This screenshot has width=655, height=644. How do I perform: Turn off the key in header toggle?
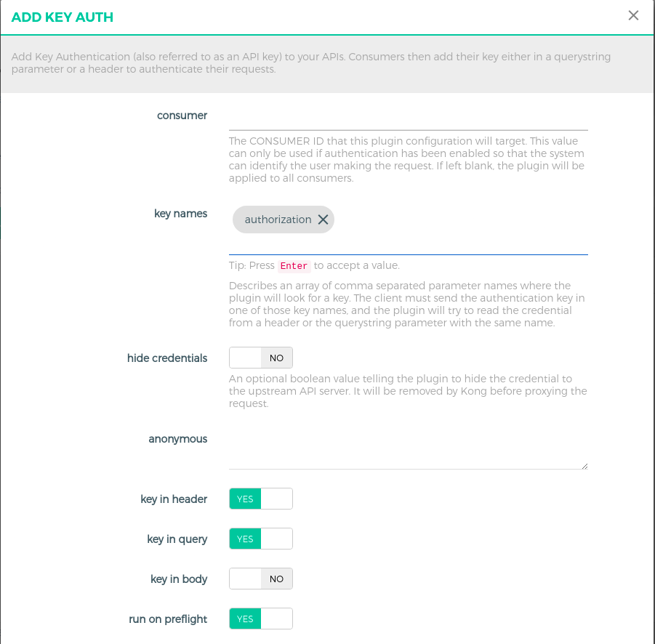(x=260, y=499)
